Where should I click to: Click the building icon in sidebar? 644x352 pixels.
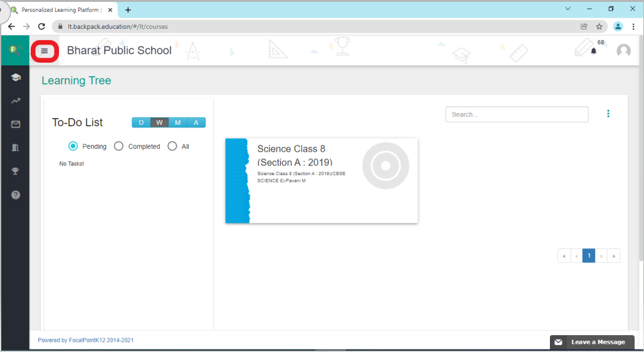(x=16, y=147)
